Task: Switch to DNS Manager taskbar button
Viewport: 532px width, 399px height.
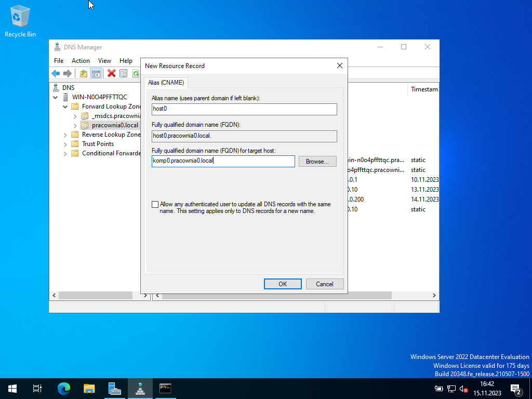Action: click(140, 389)
